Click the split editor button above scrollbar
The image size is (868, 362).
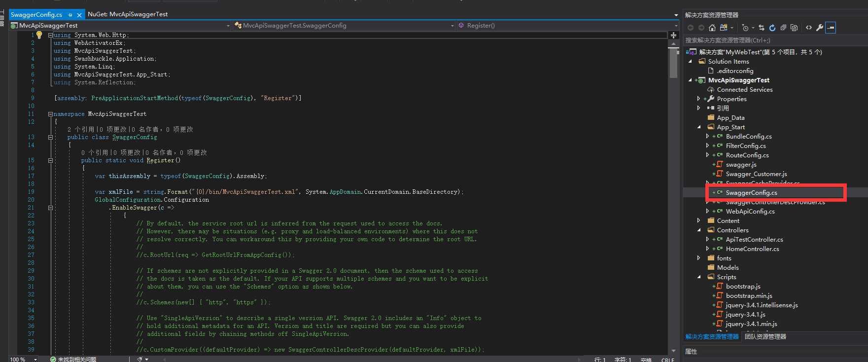tap(674, 35)
